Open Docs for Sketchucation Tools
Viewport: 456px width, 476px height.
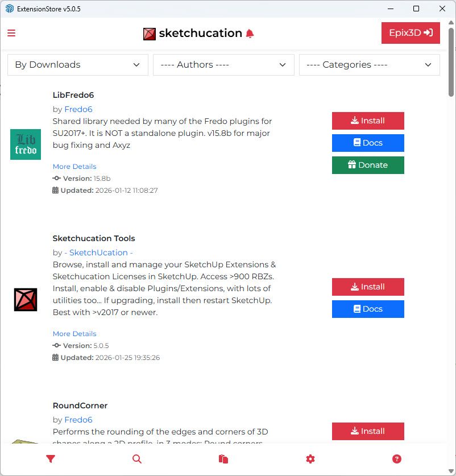point(368,309)
